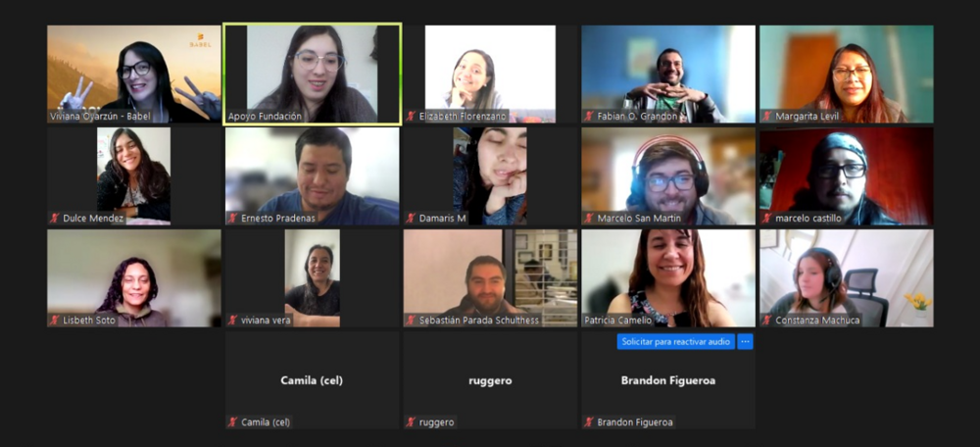The width and height of the screenshot is (980, 447).
Task: Click muted mic icon beside Fabian O. Grandon
Action: 589,117
